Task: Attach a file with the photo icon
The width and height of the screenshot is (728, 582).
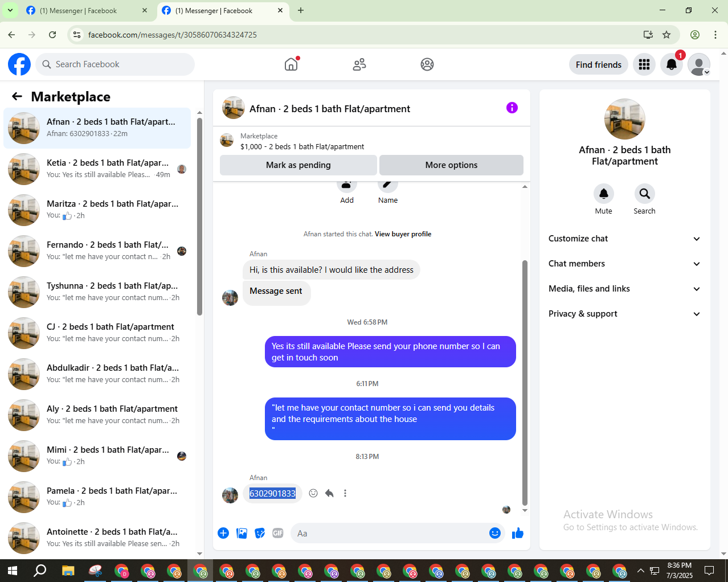Action: (242, 533)
